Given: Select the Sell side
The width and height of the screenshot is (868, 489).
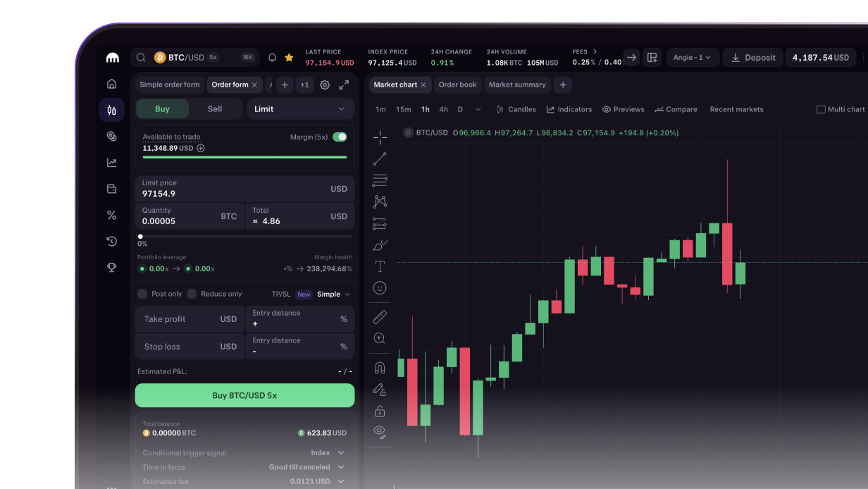Looking at the screenshot, I should tap(215, 109).
